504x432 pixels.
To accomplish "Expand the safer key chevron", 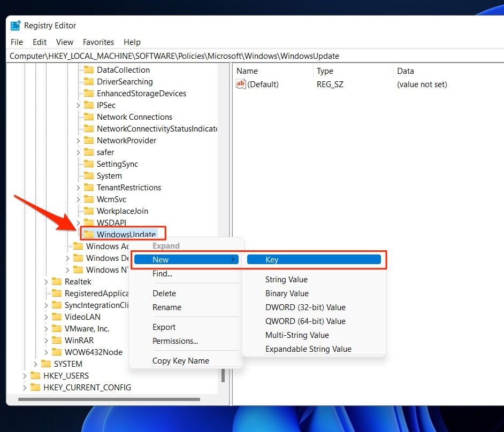I will tap(79, 152).
